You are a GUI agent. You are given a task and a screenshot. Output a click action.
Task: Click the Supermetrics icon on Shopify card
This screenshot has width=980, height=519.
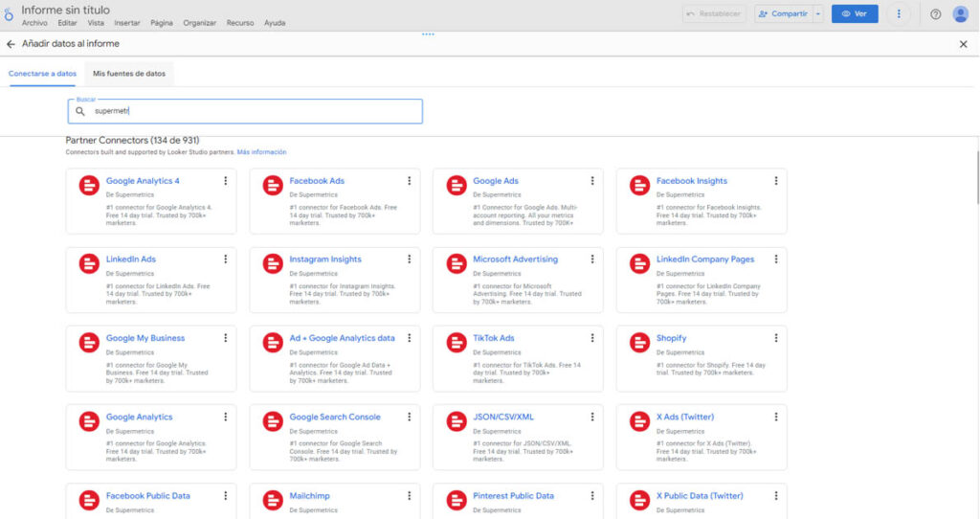click(639, 343)
